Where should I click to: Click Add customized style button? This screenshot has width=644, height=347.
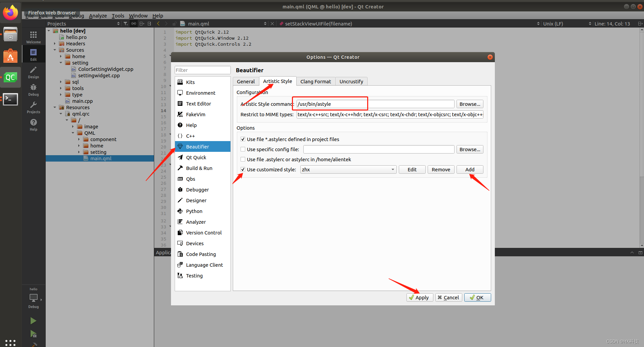pyautogui.click(x=470, y=169)
